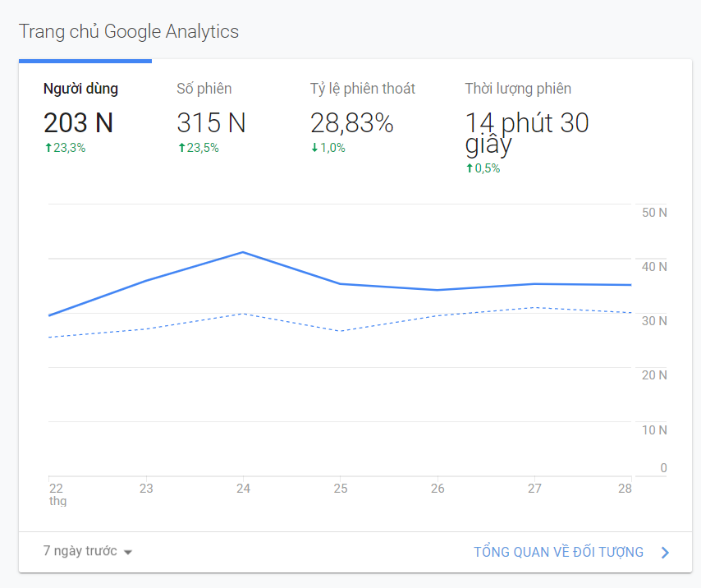
Task: Click the 50 N label on the y-axis
Action: pyautogui.click(x=653, y=213)
